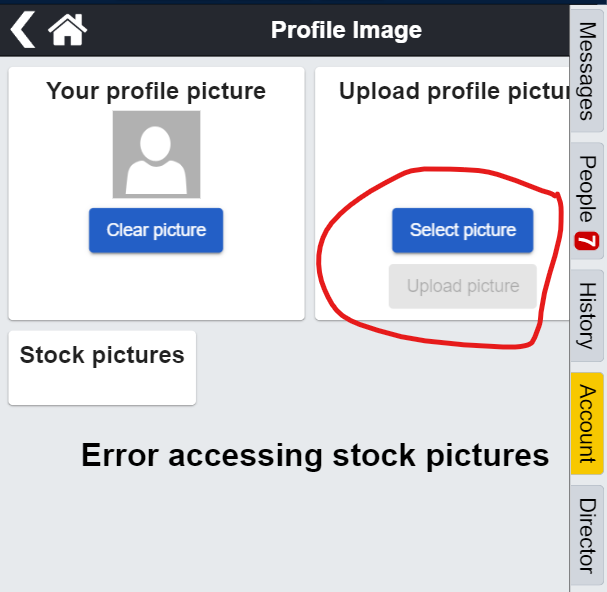This screenshot has height=592, width=607.
Task: Click the grayed-out Upload picture button
Action: coord(462,286)
